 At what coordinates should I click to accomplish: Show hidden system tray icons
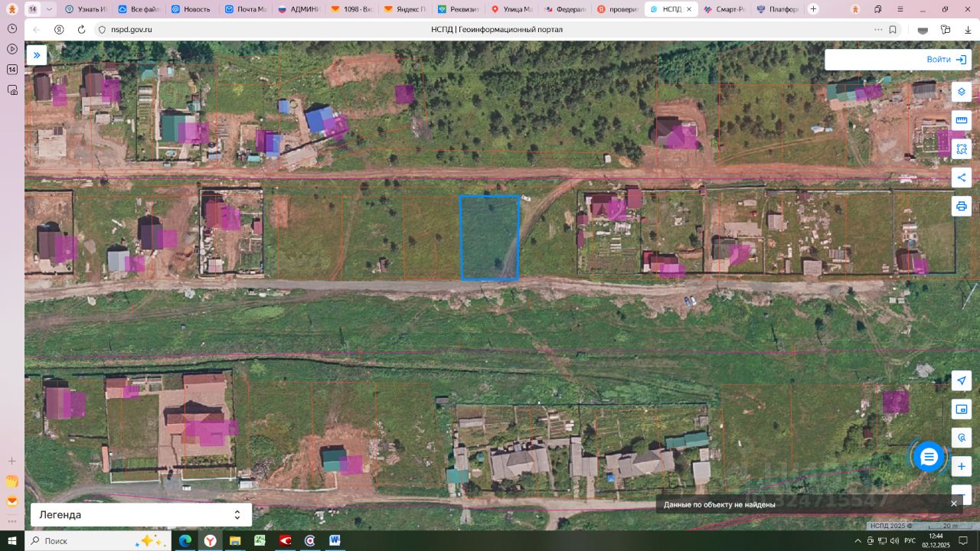tap(858, 541)
